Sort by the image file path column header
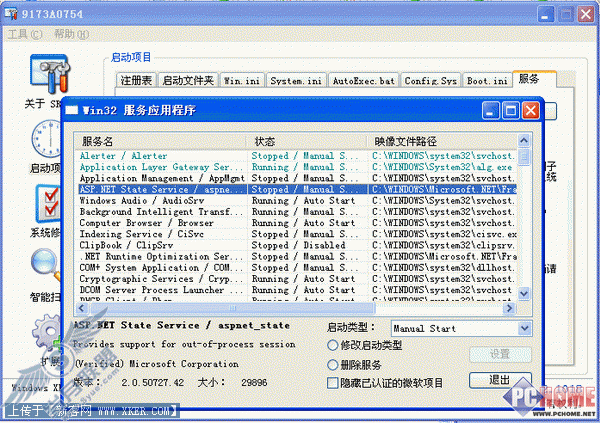The image size is (600, 423). [x=442, y=141]
